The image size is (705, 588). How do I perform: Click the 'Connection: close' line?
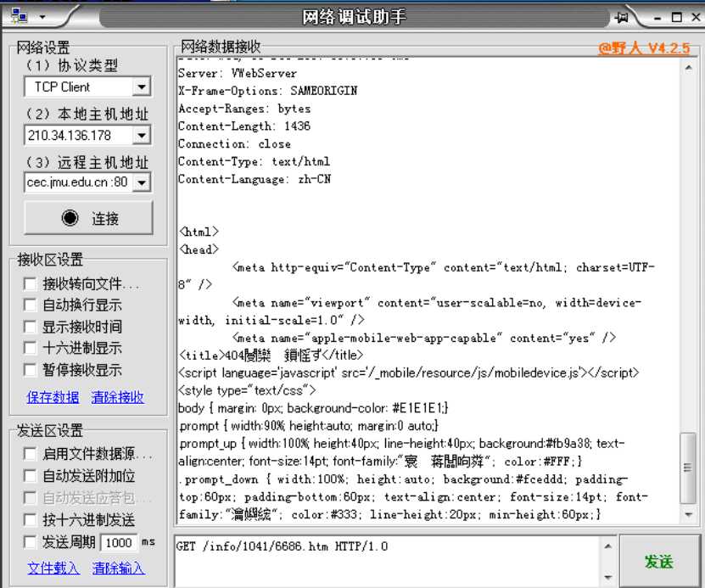234,144
